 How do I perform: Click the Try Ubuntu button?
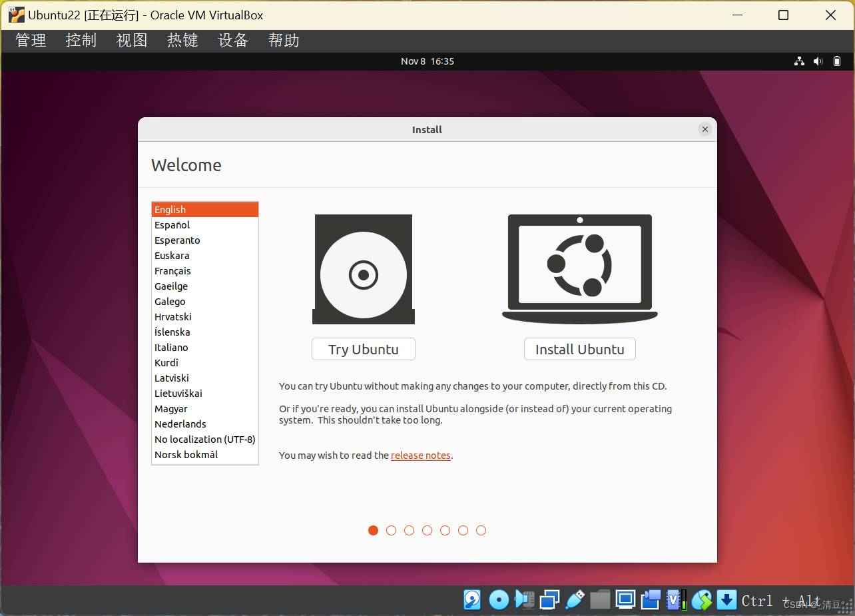tap(364, 350)
